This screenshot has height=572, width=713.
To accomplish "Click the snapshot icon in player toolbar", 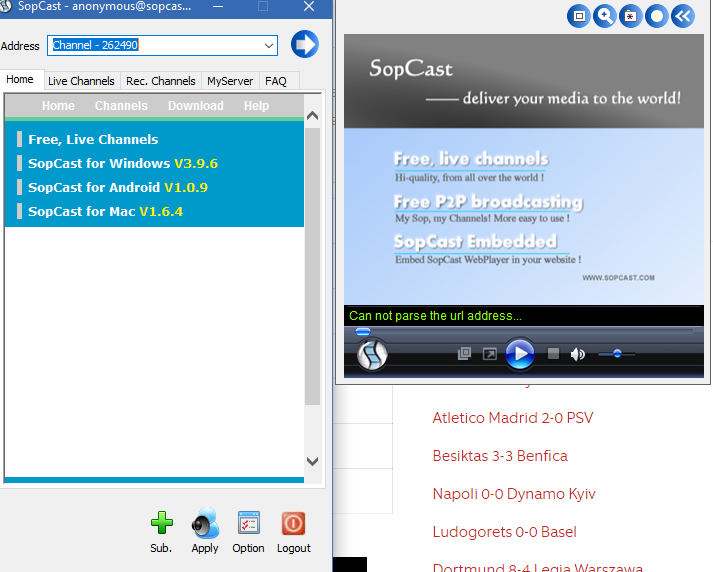I will click(631, 16).
